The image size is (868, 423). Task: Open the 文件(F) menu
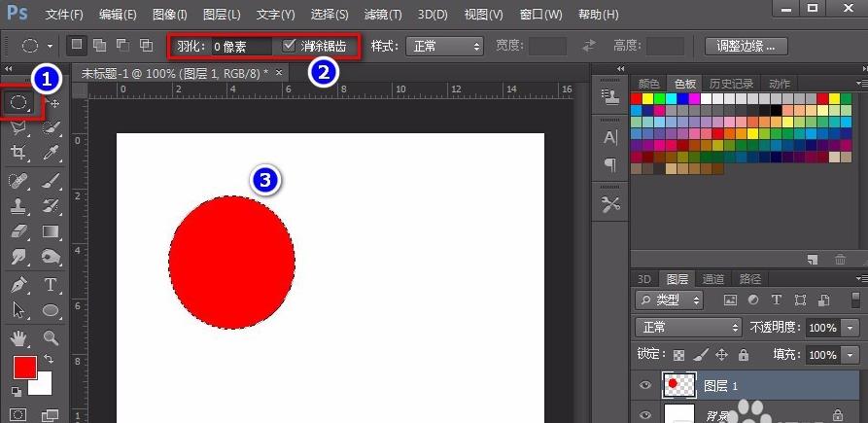(64, 14)
